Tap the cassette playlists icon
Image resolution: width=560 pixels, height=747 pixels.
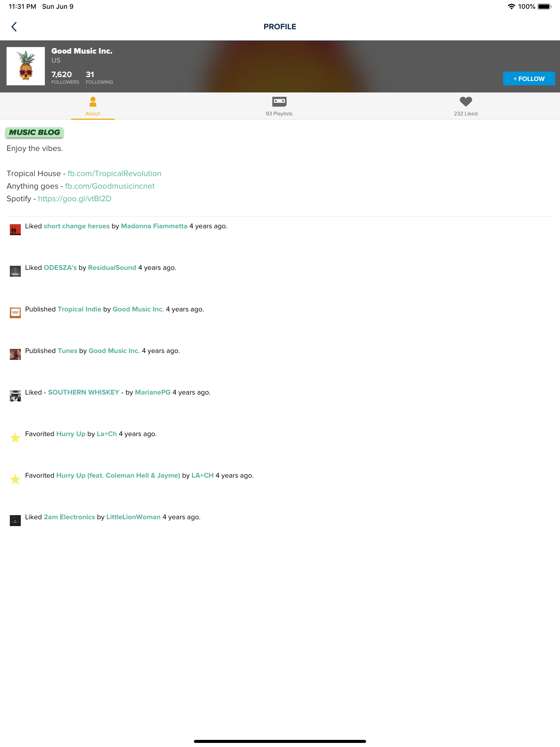click(279, 101)
